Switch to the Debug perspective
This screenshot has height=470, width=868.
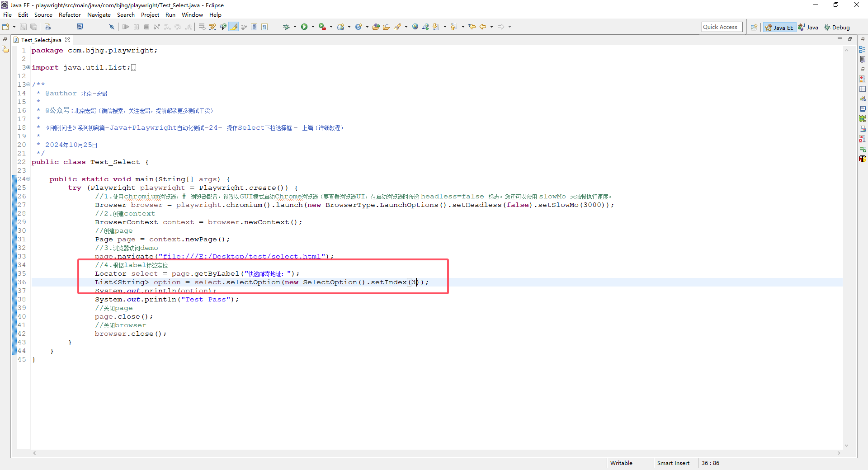pyautogui.click(x=837, y=28)
